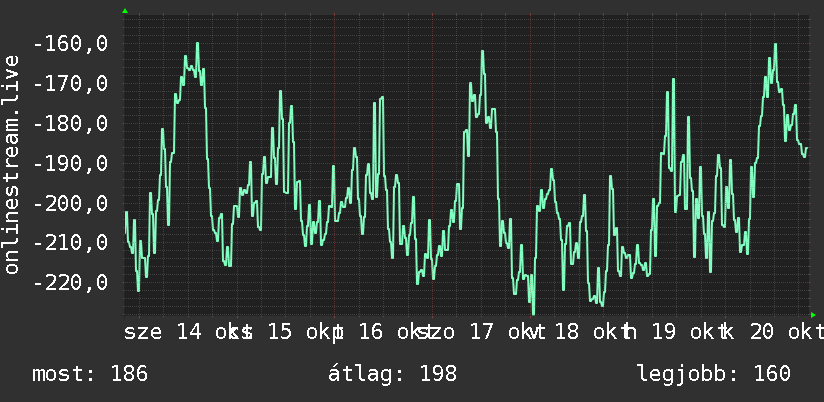Image resolution: width=824 pixels, height=402 pixels.
Task: Click the -180,0 y-axis label
Action: (70, 124)
